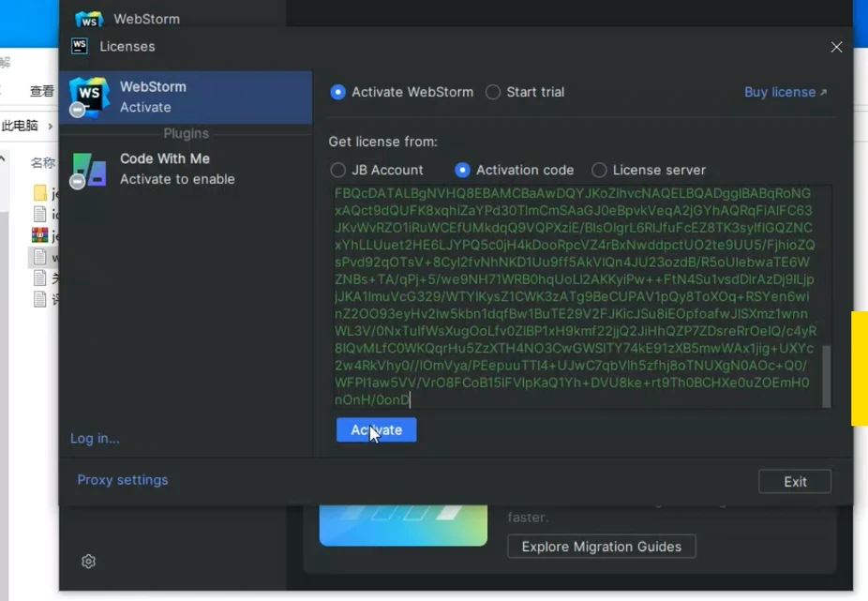868x601 pixels.
Task: Close the Licenses dialog
Action: (836, 47)
